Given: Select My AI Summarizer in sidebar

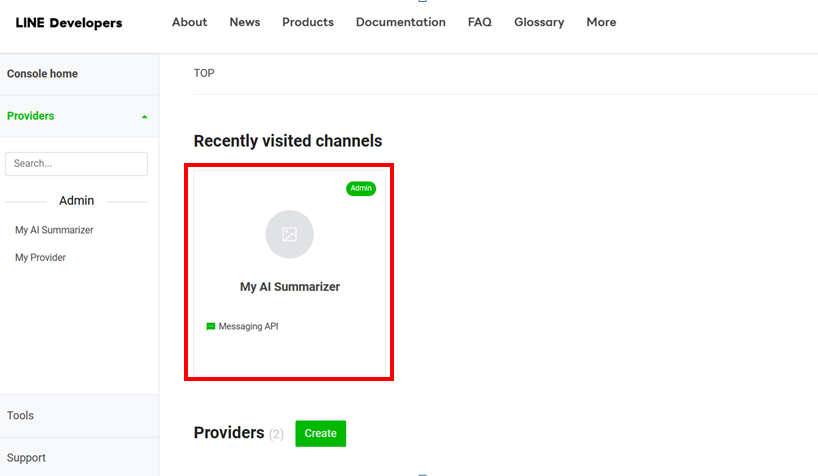Looking at the screenshot, I should pyautogui.click(x=54, y=230).
